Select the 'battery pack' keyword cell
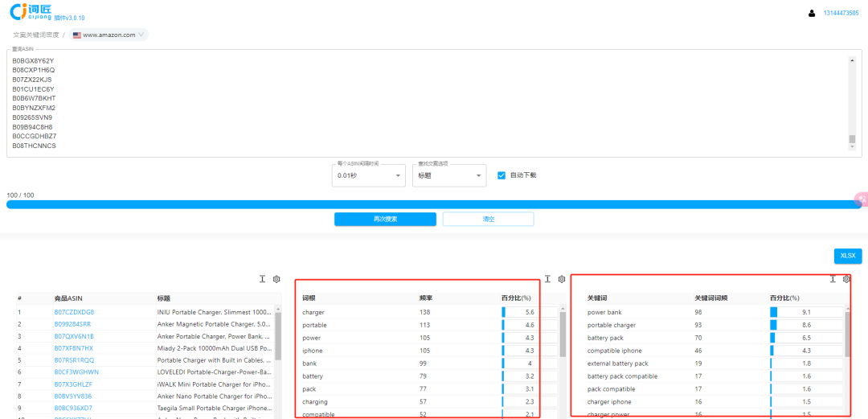 tap(605, 338)
